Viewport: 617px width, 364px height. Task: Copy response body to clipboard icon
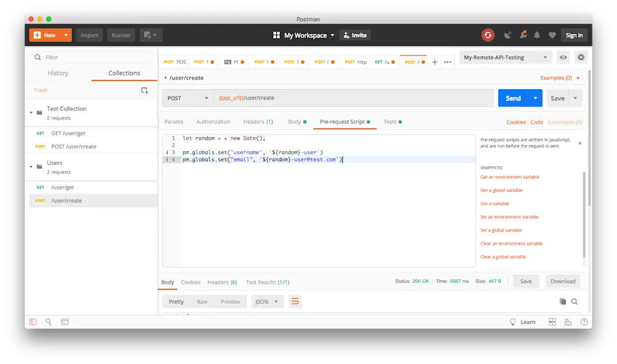click(x=563, y=301)
